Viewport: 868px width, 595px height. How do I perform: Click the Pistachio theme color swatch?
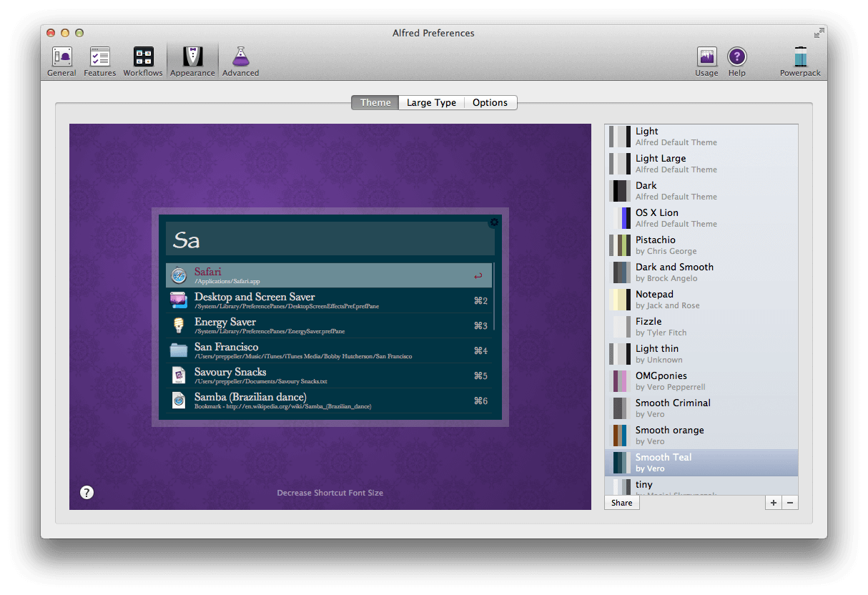tap(619, 245)
